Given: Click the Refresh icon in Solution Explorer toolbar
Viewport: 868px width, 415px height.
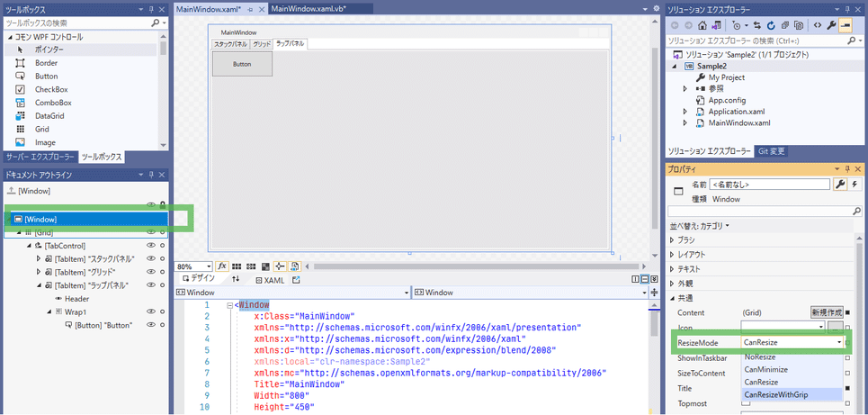Looking at the screenshot, I should [771, 25].
